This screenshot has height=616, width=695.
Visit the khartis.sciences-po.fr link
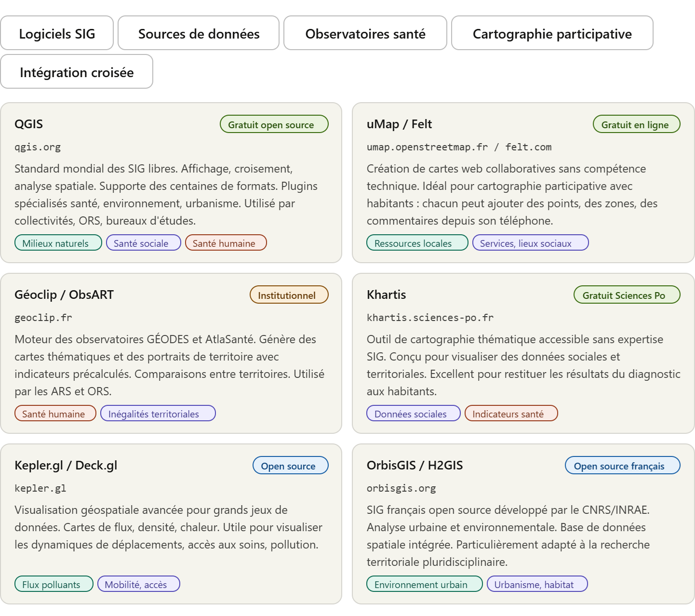430,318
